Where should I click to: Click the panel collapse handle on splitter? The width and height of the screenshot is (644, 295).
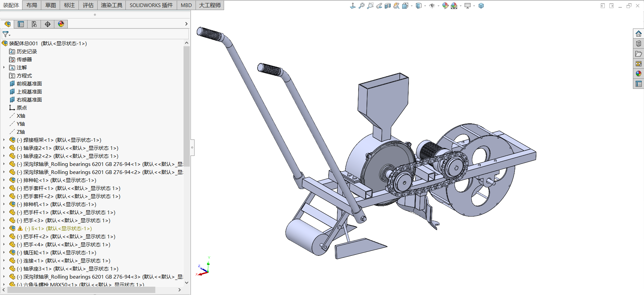click(192, 147)
